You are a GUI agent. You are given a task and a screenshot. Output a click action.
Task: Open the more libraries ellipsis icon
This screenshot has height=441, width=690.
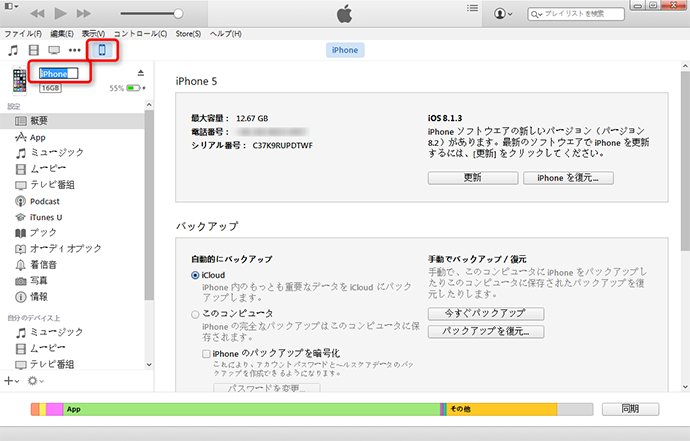click(x=75, y=50)
